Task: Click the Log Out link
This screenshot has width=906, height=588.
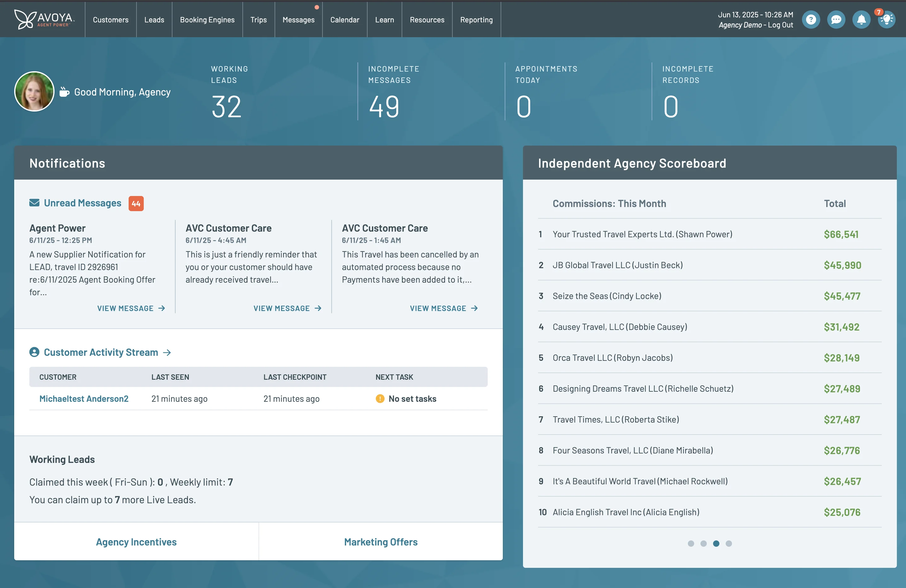Action: 781,25
